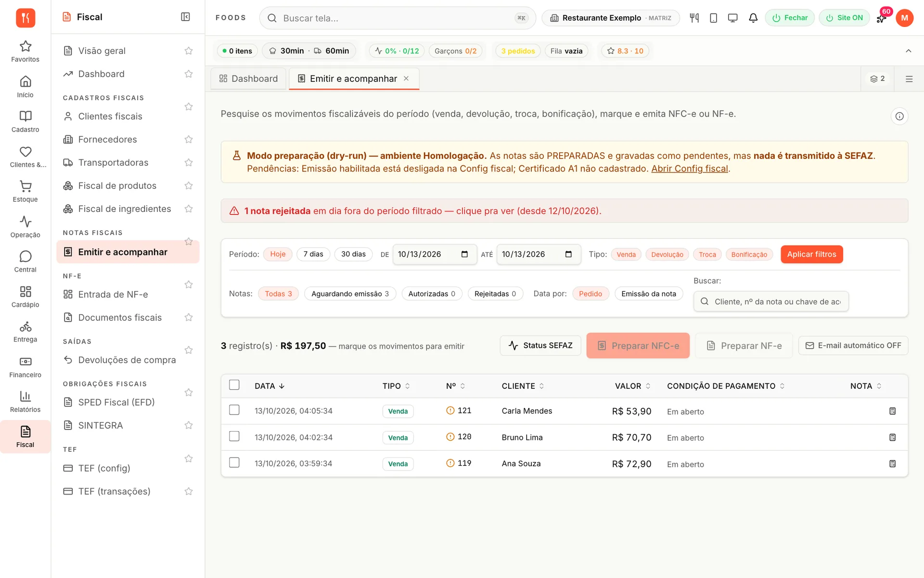The width and height of the screenshot is (924, 578).
Task: Filter notes by Aguardando emissão
Action: tap(350, 293)
